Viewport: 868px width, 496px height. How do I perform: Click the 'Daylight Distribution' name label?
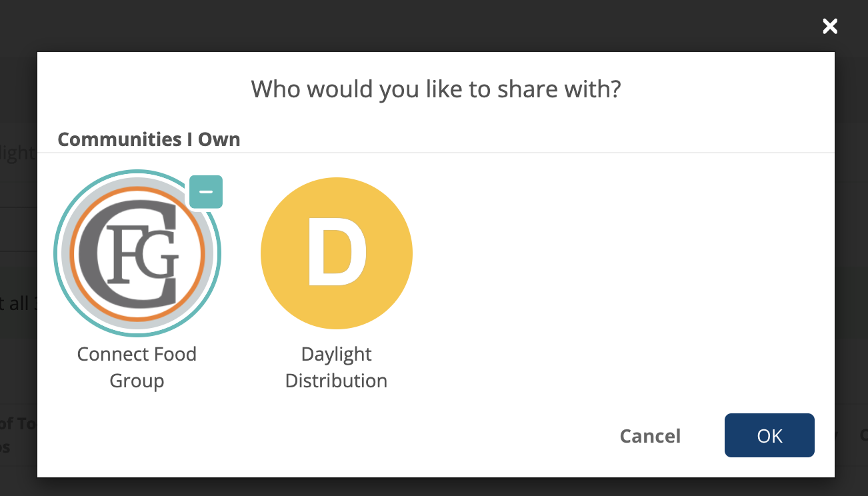(x=336, y=367)
